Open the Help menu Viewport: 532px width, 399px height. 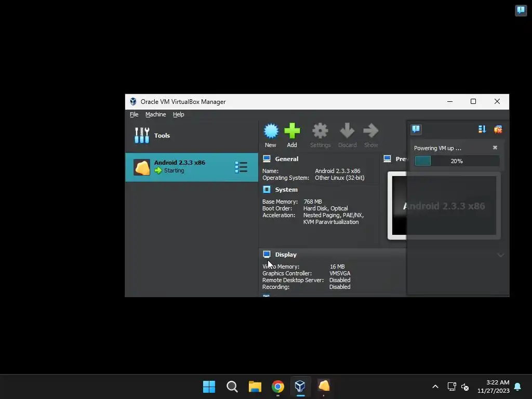coord(179,114)
